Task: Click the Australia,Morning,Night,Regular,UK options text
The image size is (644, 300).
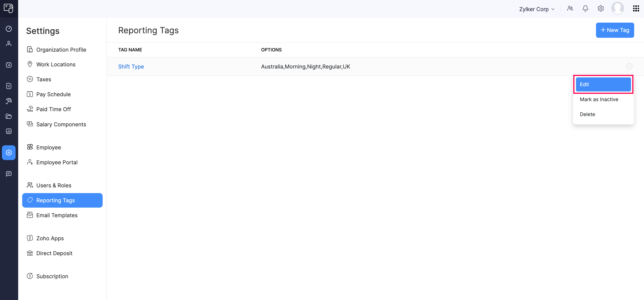Action: [x=306, y=67]
